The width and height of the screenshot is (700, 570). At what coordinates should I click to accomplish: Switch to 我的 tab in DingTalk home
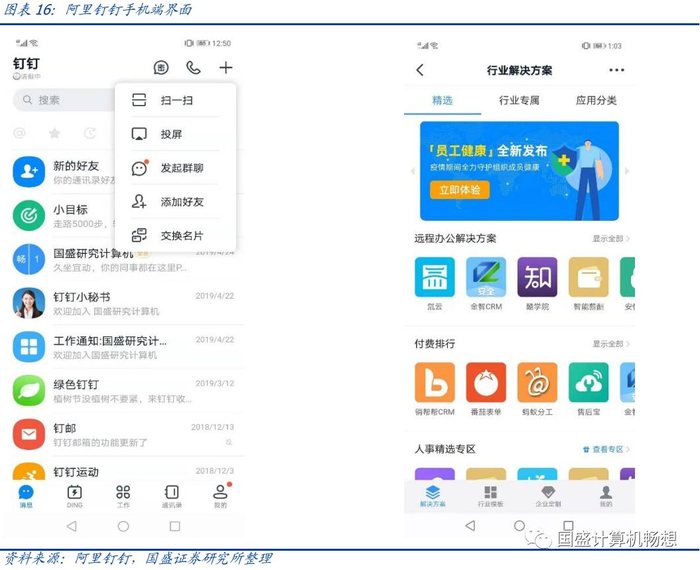tap(221, 496)
